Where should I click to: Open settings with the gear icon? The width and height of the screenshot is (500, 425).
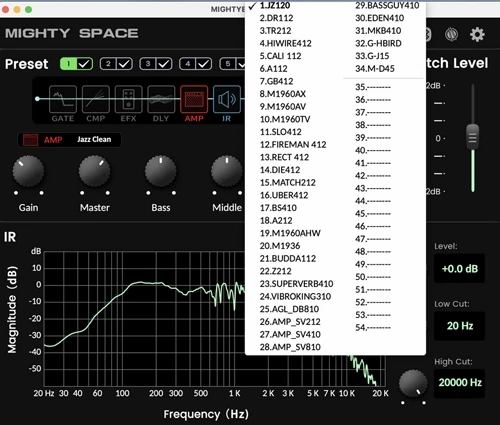(477, 34)
